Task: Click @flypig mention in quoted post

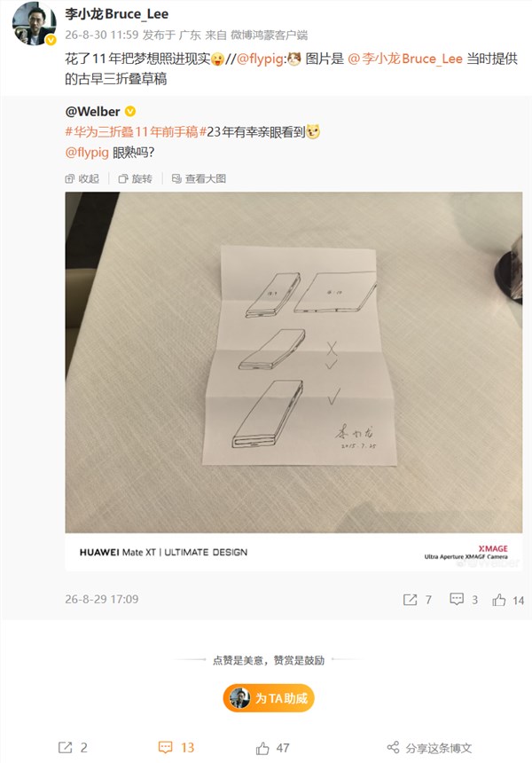Action: [x=87, y=153]
